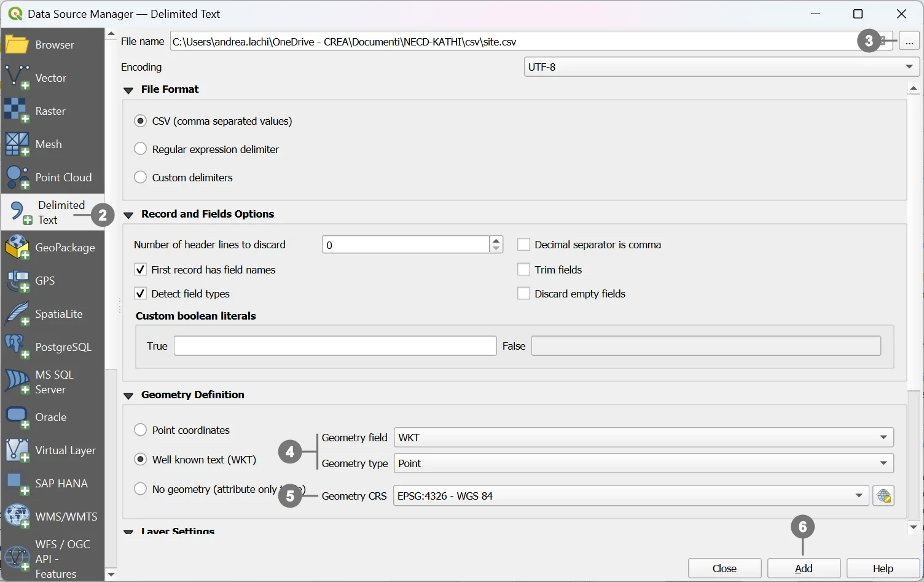Uncheck First record has field names

pos(141,270)
